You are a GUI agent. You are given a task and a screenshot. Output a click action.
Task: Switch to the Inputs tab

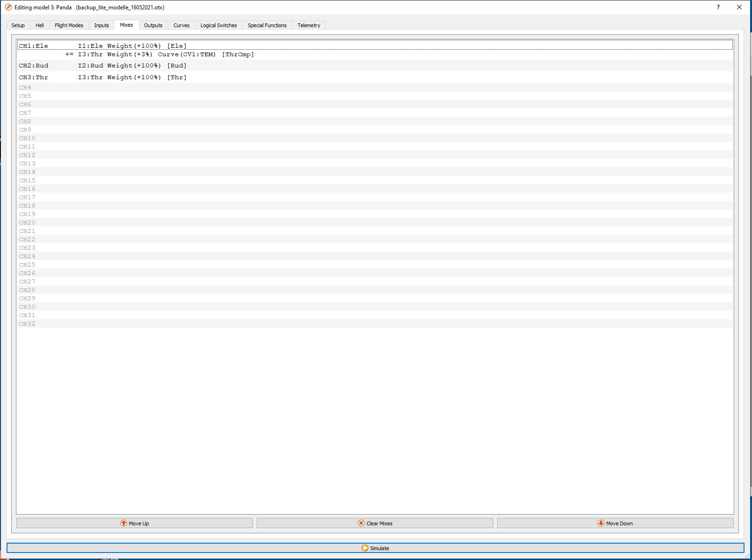coord(101,25)
